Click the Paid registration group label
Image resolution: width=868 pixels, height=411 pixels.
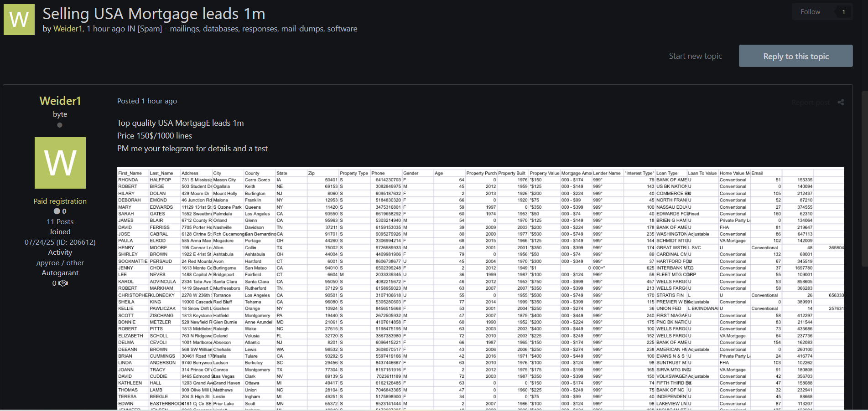click(x=60, y=201)
